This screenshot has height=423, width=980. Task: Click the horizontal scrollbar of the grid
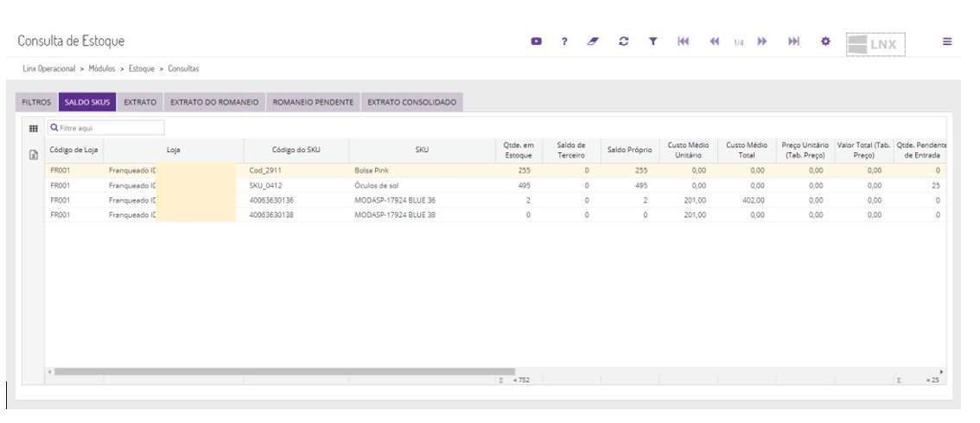pyautogui.click(x=285, y=371)
